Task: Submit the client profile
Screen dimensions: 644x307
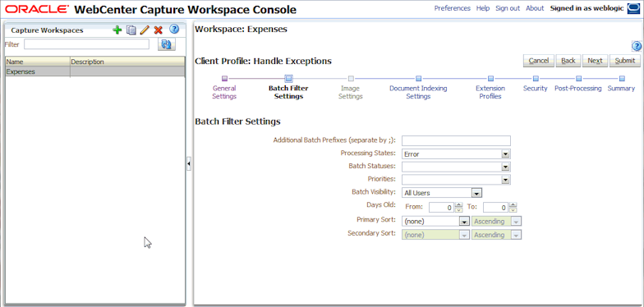Action: [x=624, y=61]
